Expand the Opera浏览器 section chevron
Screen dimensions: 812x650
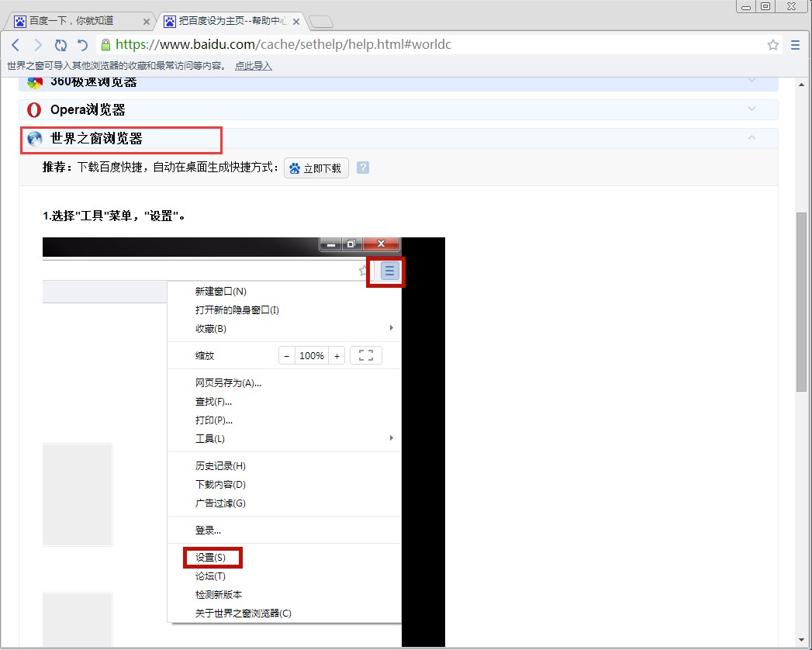(751, 109)
